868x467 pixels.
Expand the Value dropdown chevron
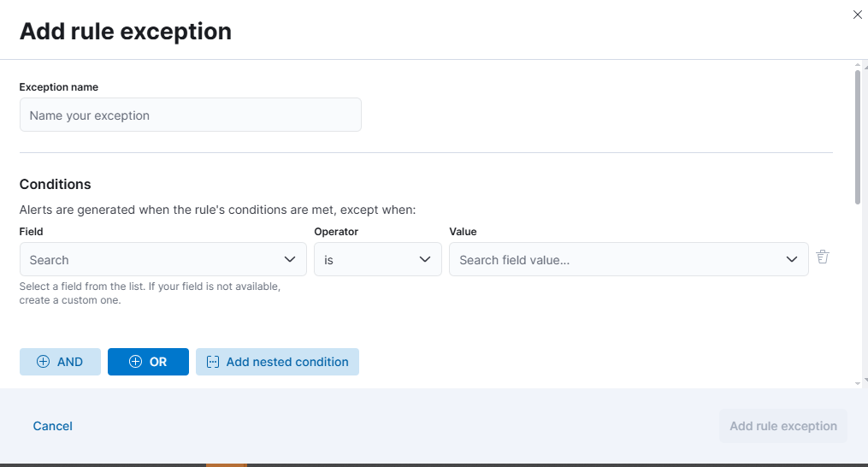(792, 260)
